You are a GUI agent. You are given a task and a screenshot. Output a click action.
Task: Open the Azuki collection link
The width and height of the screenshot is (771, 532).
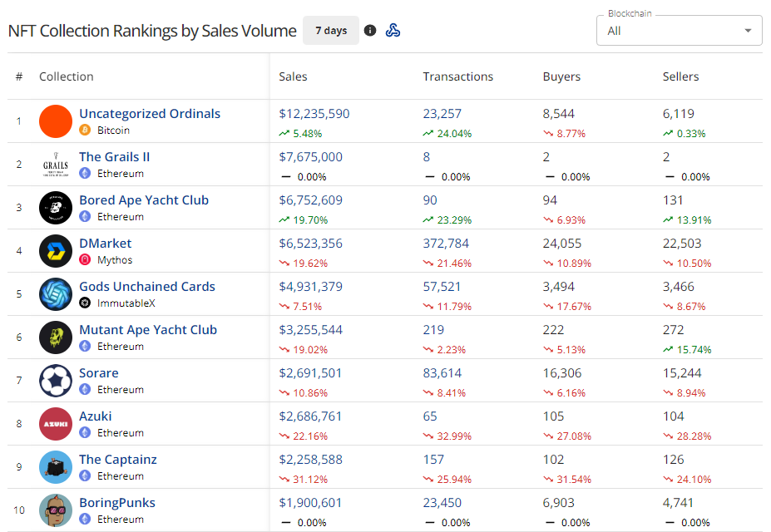coord(96,416)
